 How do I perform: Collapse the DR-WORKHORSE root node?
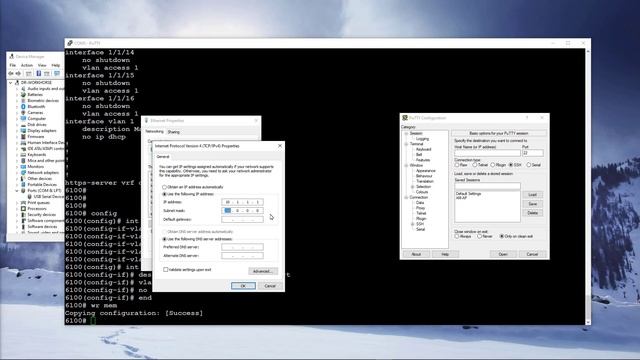[11, 82]
